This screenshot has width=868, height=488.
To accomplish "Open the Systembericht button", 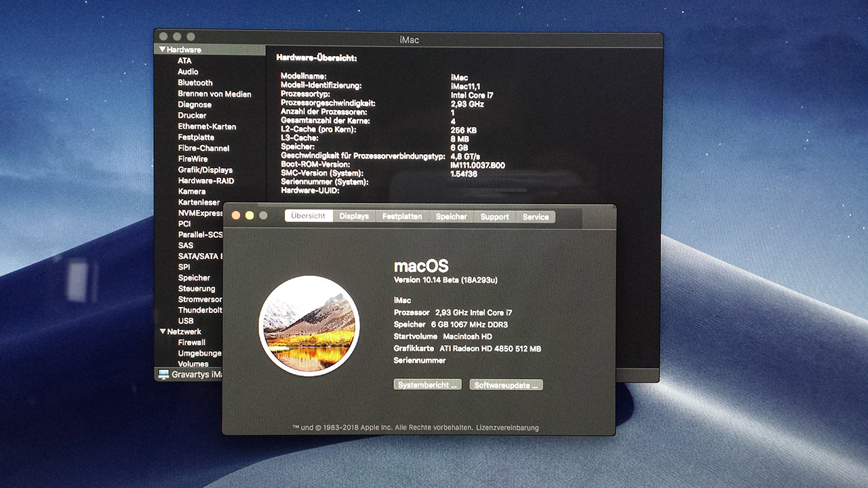I will click(x=427, y=385).
